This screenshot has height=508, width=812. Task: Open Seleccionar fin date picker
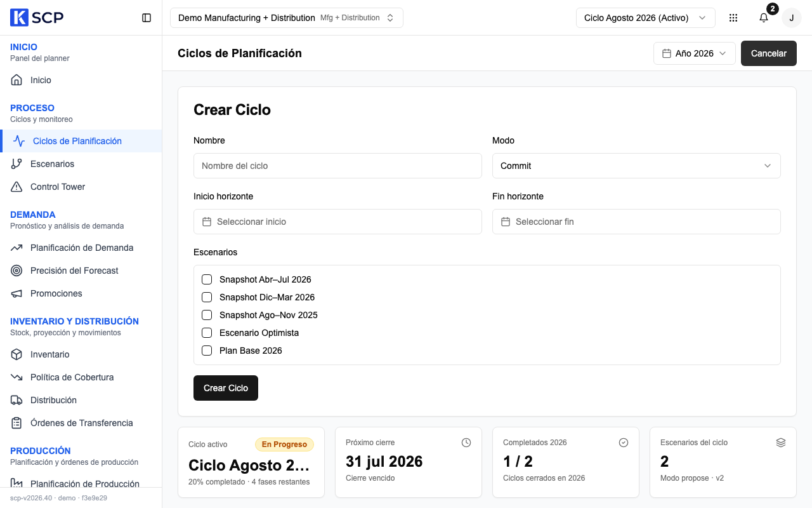point(636,222)
